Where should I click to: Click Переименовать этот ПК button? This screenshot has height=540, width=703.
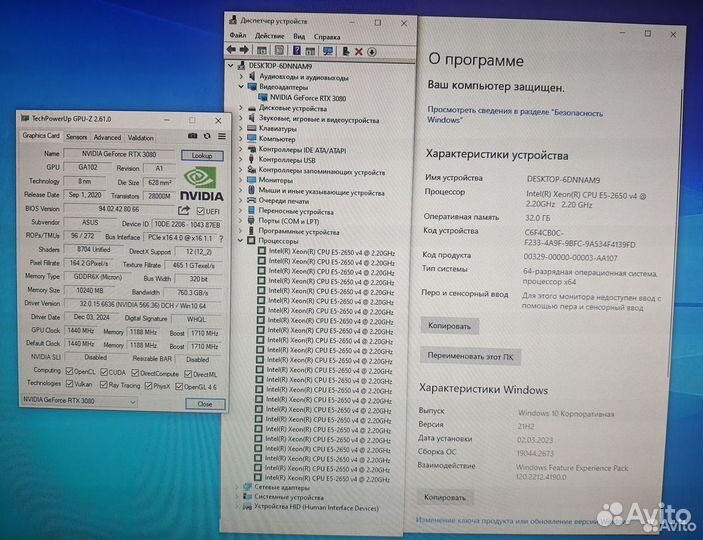[470, 357]
